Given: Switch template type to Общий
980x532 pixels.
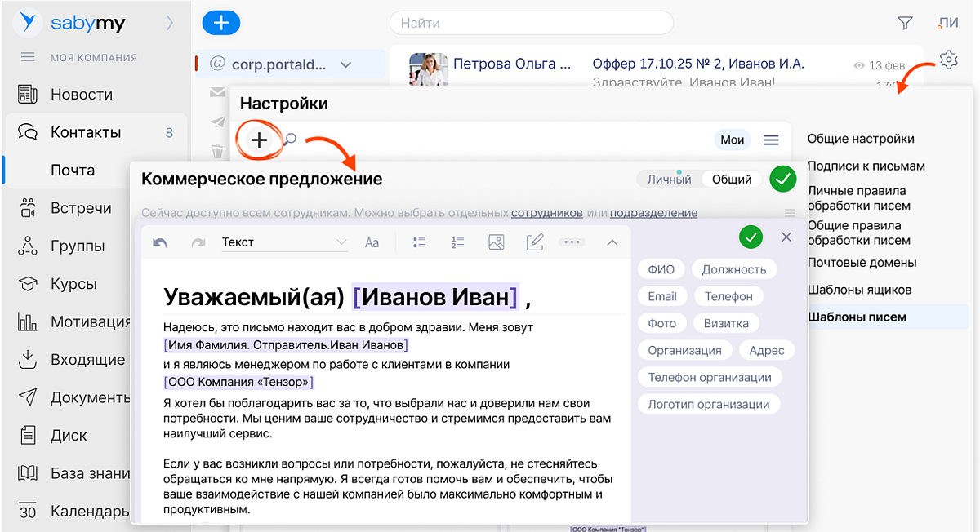Looking at the screenshot, I should (732, 180).
